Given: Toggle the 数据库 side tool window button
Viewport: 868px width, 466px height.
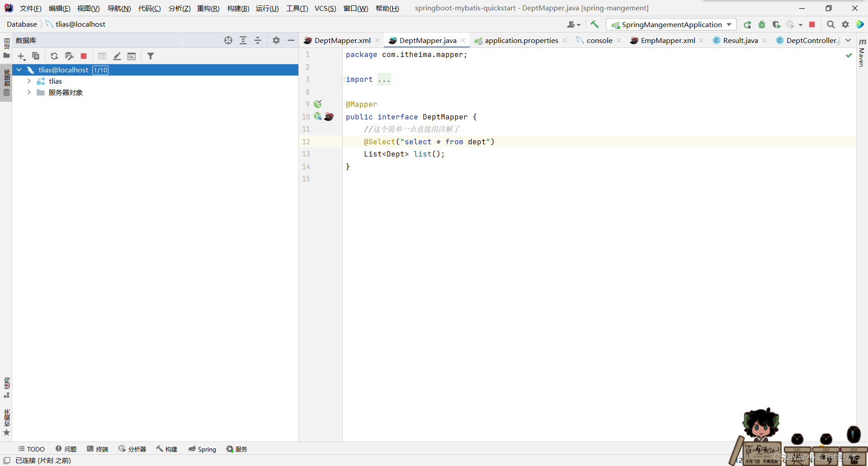Looking at the screenshot, I should click(6, 83).
